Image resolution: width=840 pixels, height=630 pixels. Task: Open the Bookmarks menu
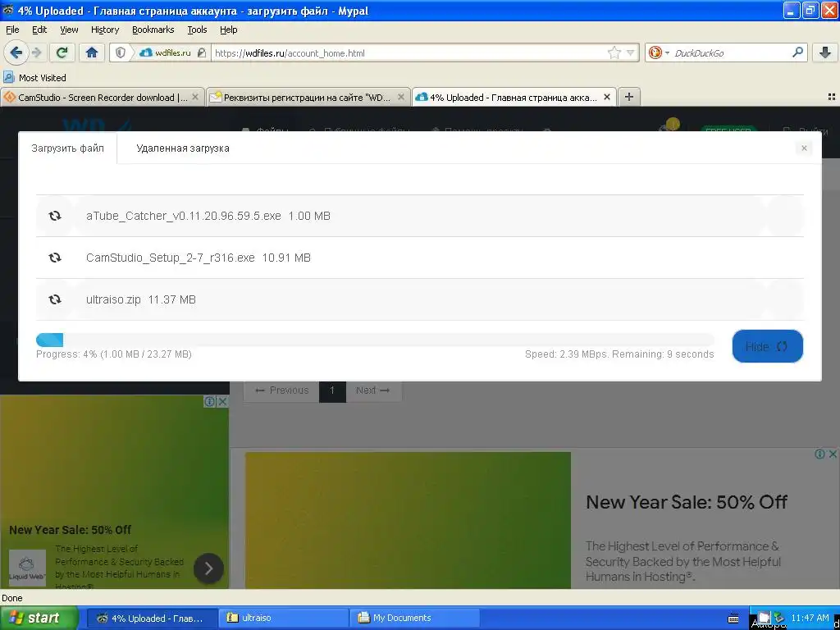click(153, 30)
